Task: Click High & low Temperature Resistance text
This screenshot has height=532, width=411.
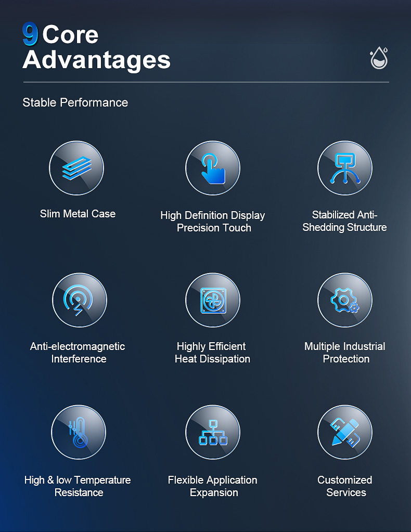Action: [x=78, y=486]
